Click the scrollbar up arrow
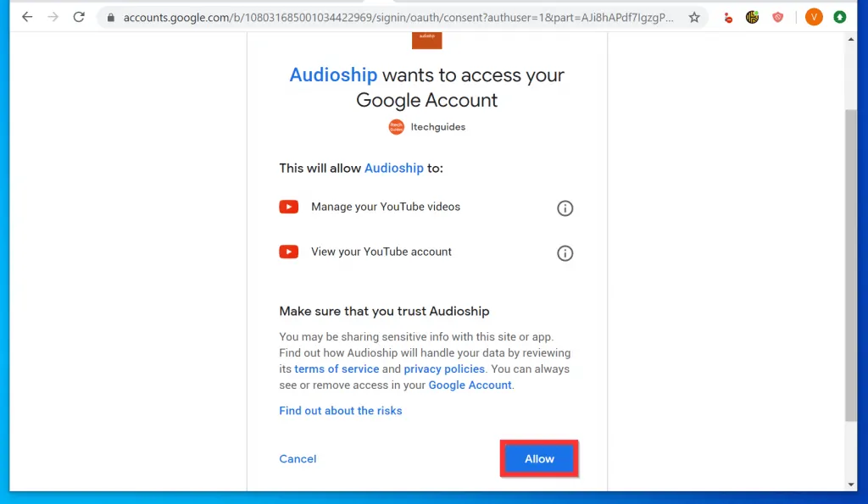The image size is (868, 504). (x=851, y=39)
